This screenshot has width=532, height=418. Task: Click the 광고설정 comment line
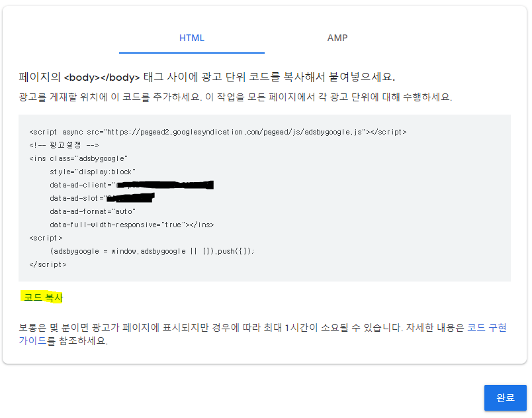pos(64,145)
